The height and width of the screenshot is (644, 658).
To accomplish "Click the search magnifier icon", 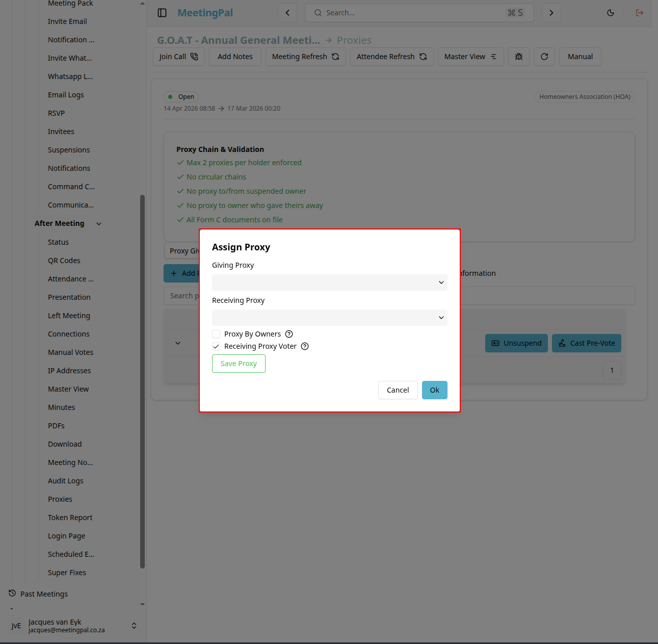I will click(318, 13).
